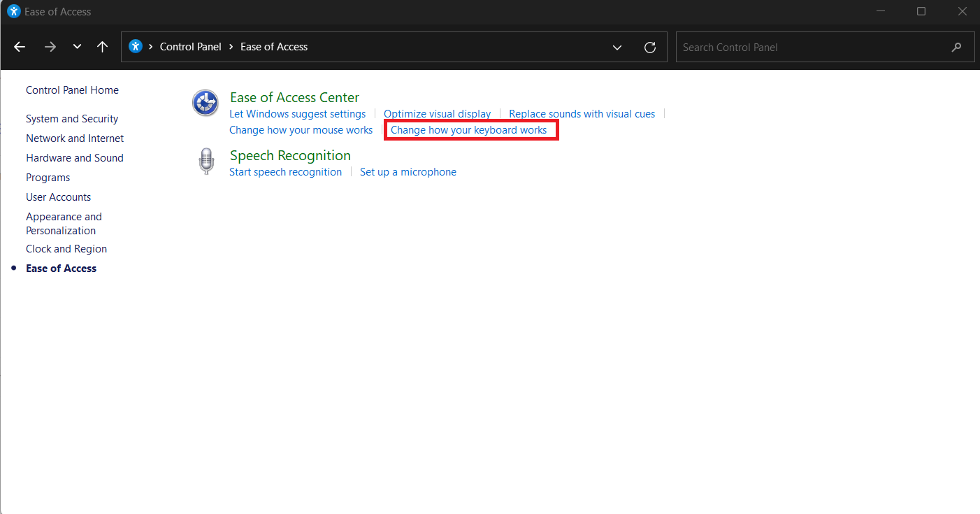Click the Speech Recognition microphone icon
980x514 pixels.
tap(206, 162)
